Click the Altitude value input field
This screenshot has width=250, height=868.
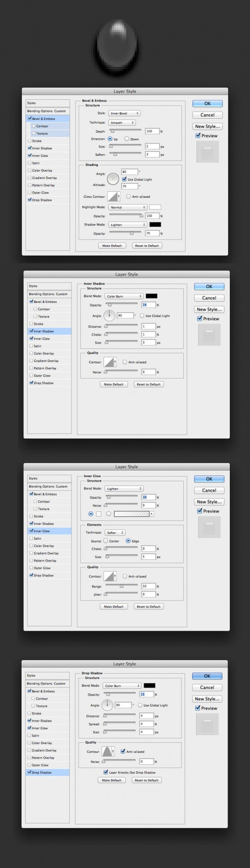tap(129, 186)
